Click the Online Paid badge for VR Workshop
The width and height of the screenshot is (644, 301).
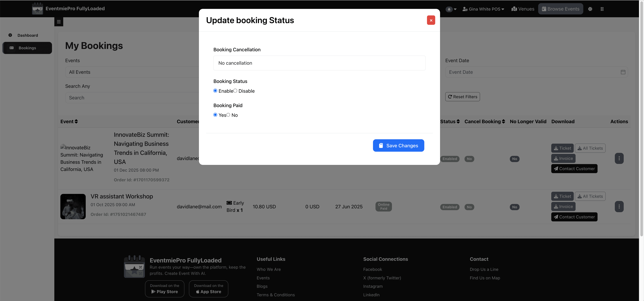coord(383,207)
